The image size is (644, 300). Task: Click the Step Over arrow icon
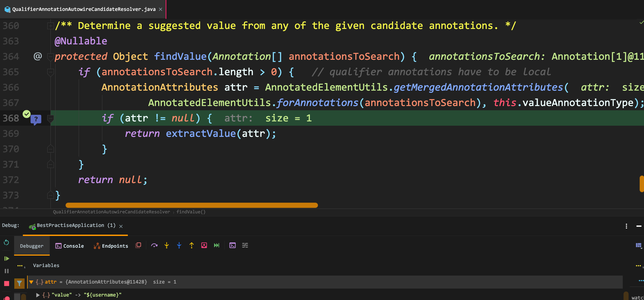point(154,246)
